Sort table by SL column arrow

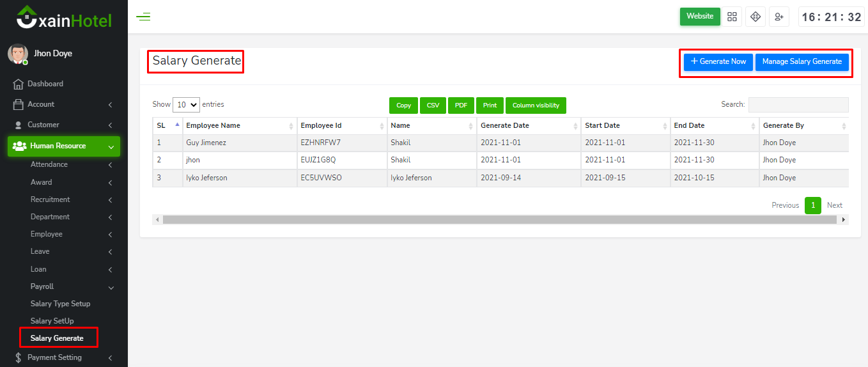pos(177,125)
